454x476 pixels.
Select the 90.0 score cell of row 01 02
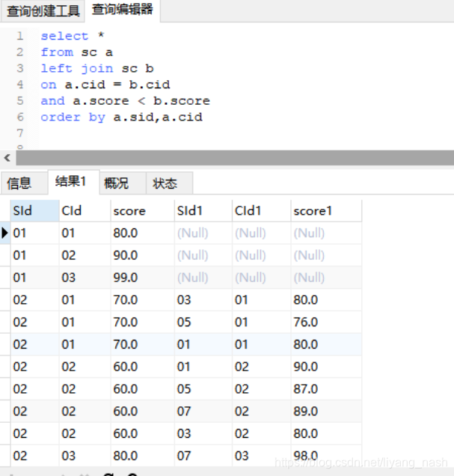(x=143, y=255)
